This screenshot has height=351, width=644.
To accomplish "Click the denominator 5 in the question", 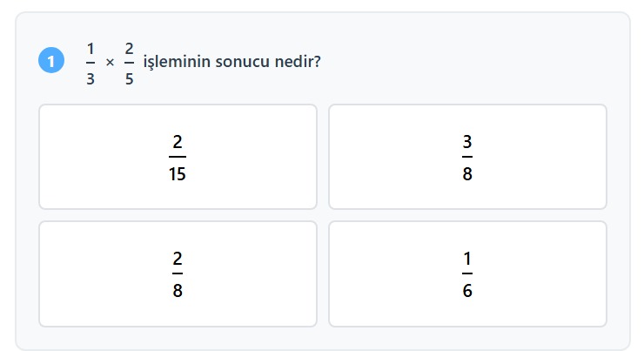I will pos(129,77).
